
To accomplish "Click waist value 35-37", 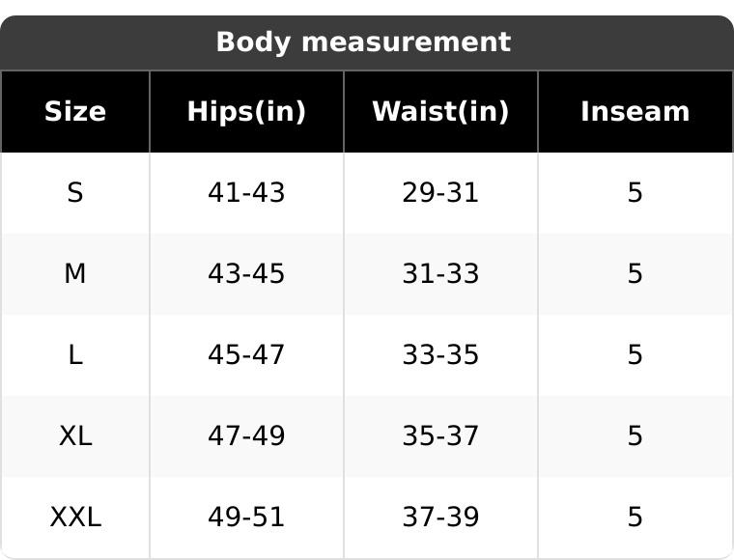I will point(440,436).
